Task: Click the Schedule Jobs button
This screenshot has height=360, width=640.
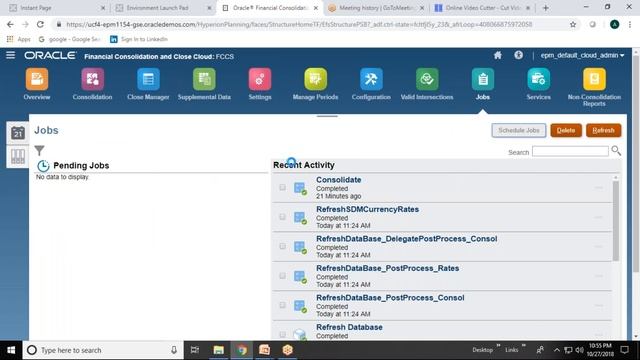Action: click(x=519, y=130)
